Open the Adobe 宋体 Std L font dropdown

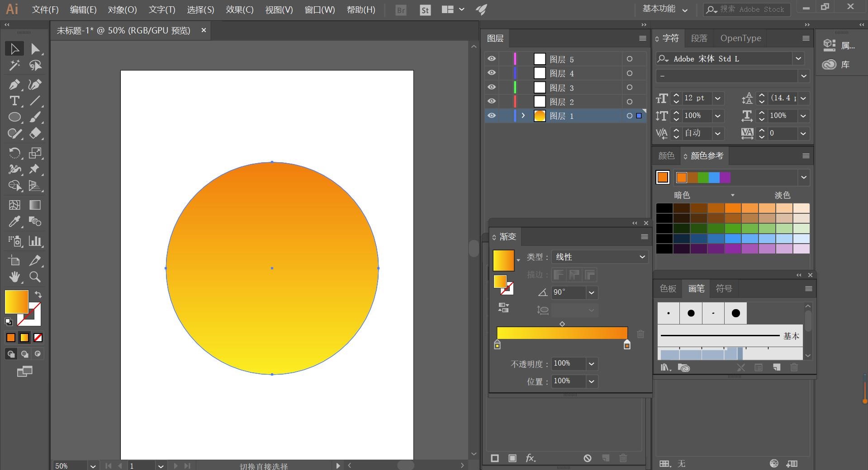click(798, 59)
